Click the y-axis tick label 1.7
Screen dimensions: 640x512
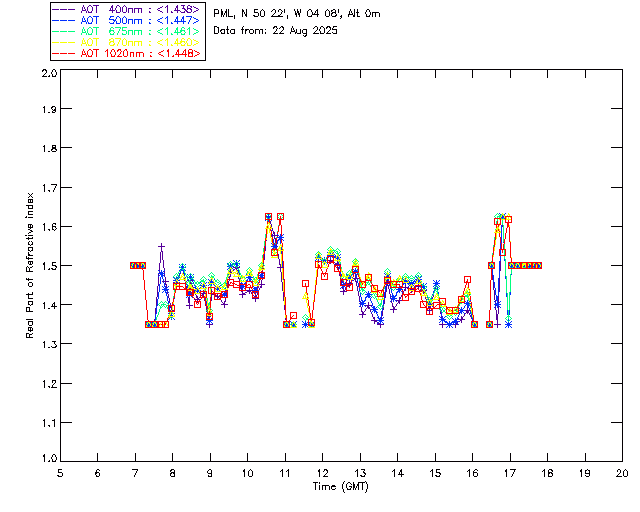tap(49, 188)
